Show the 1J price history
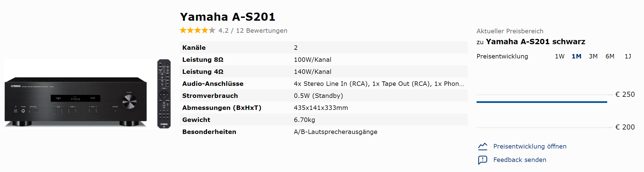Screen dimensions: 644x172 (628, 56)
